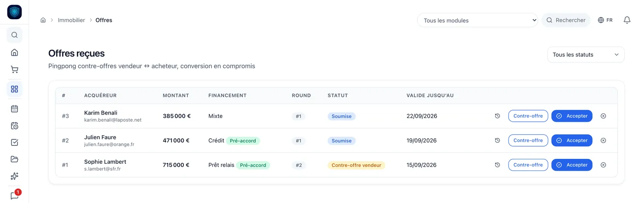Open the calendar sidebar icon
This screenshot has height=203, width=644.
pos(14,108)
